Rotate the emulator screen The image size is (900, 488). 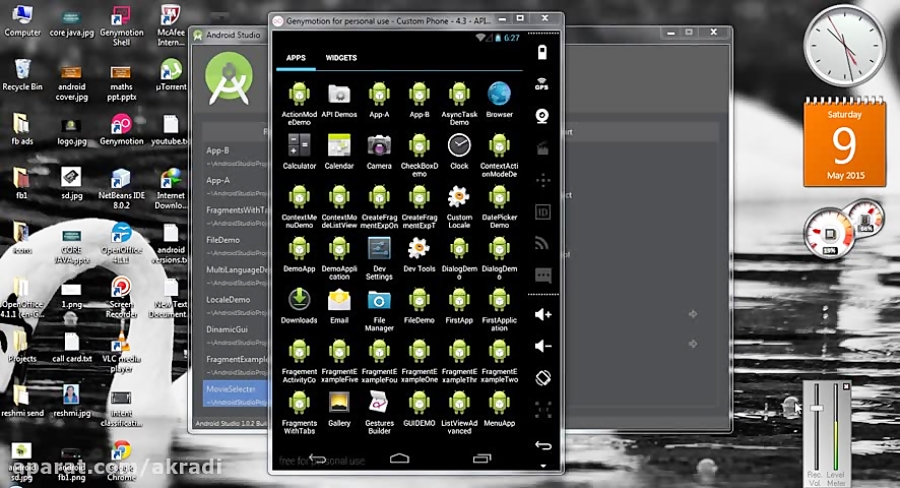click(543, 377)
